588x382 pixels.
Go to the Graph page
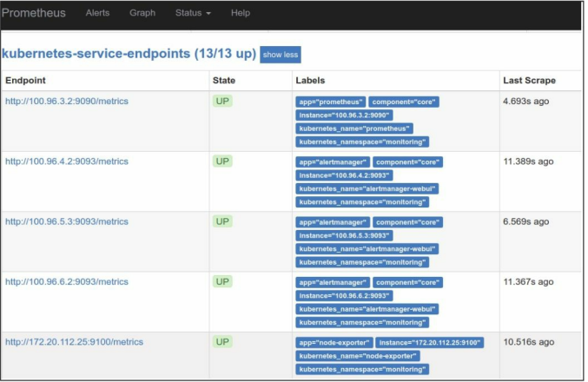coord(142,13)
